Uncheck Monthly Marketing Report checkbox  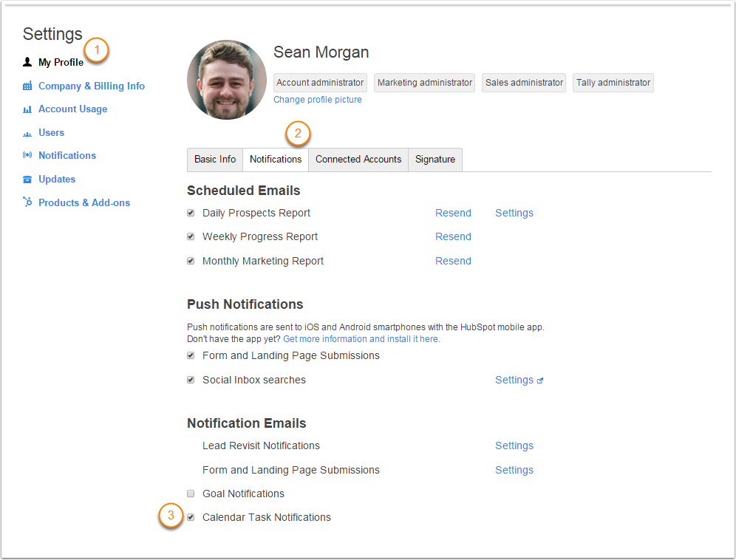(191, 261)
